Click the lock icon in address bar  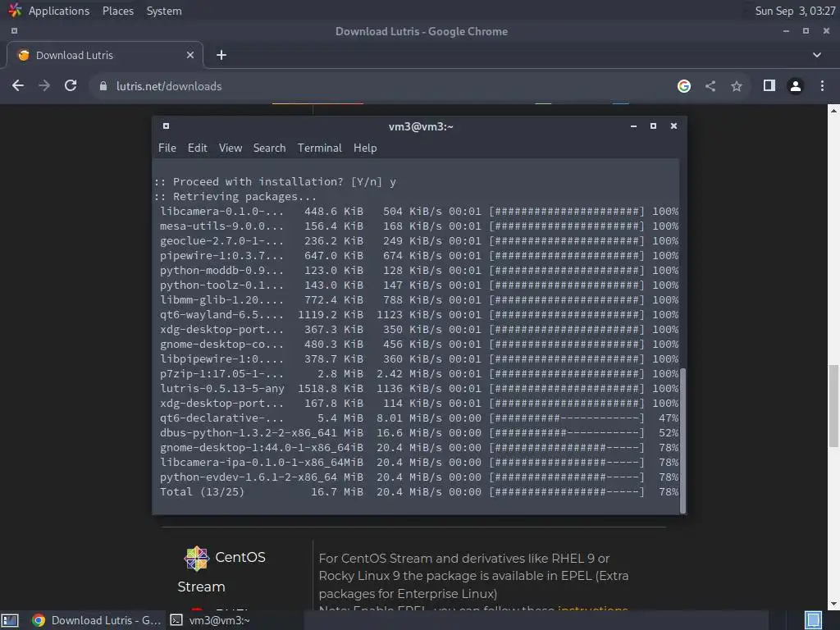point(103,85)
